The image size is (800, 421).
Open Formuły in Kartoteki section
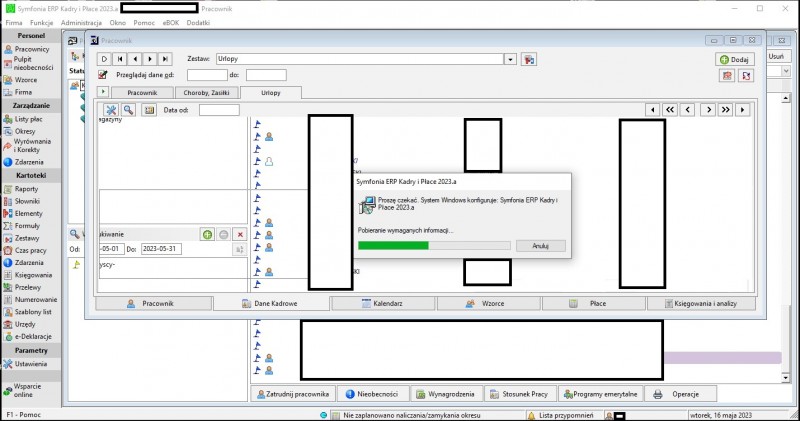pyautogui.click(x=21, y=226)
